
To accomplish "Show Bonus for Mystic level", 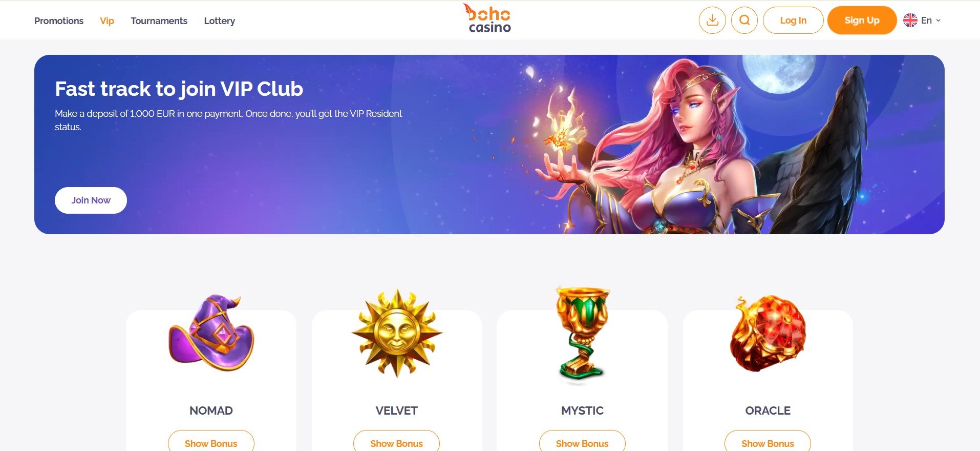I will click(582, 443).
